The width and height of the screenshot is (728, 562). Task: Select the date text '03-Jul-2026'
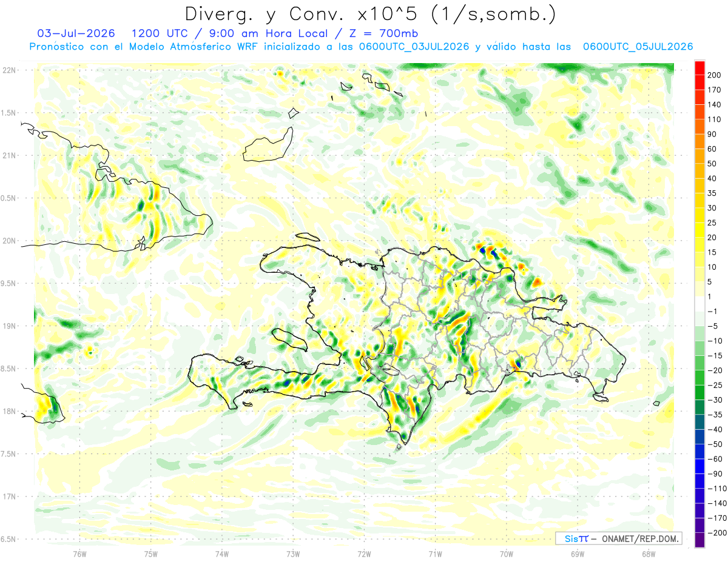(x=75, y=33)
